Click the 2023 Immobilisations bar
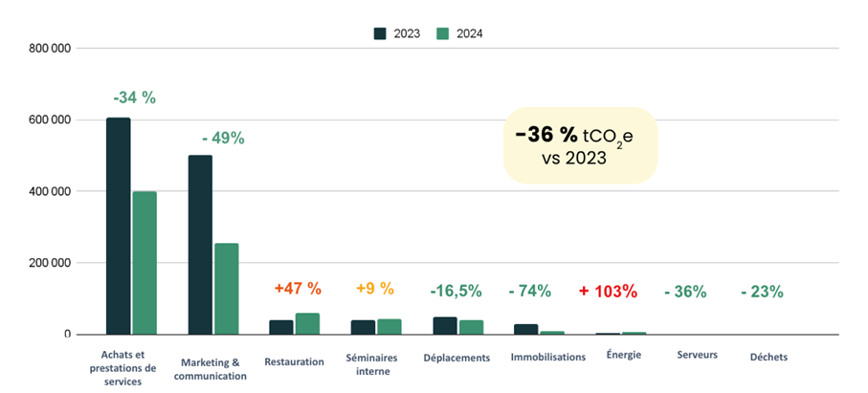Screen dimensions: 868x393 click(525, 329)
